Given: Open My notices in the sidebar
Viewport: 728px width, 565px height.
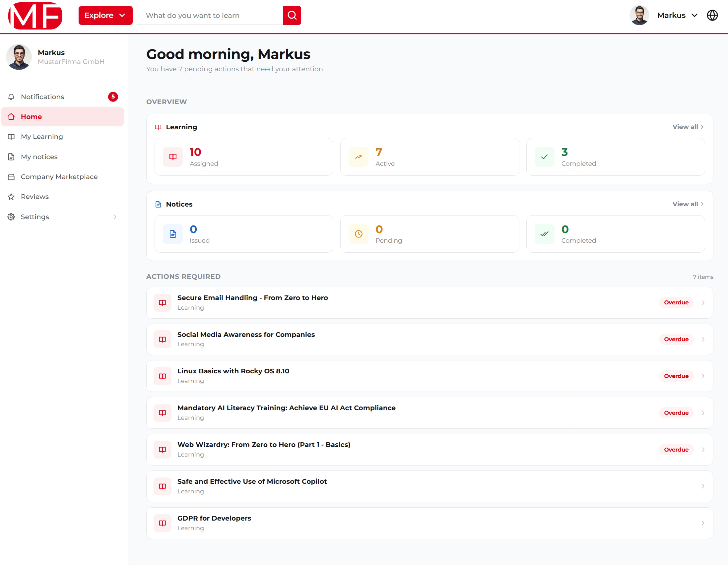Looking at the screenshot, I should click(63, 157).
